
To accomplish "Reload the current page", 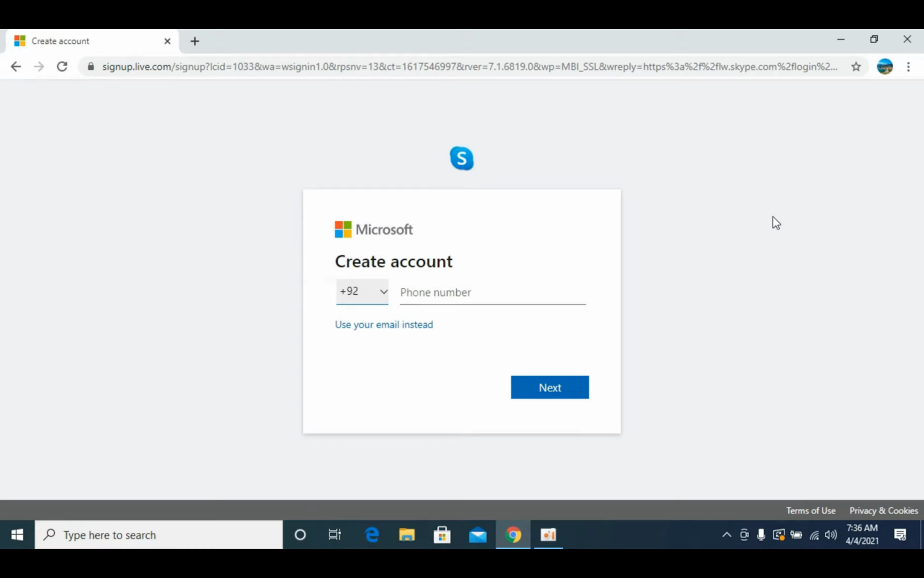I will coord(62,66).
